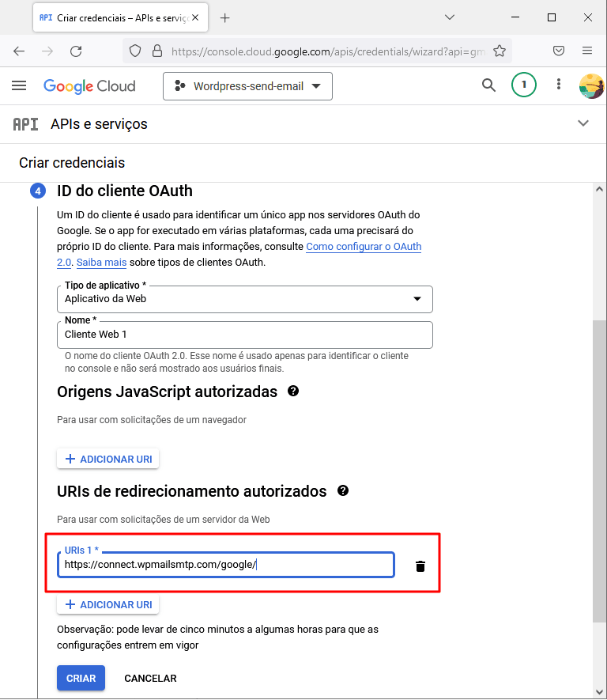Show help for URIs de redirecionamento autorizados
Screen dimensions: 607x700
pos(343,490)
